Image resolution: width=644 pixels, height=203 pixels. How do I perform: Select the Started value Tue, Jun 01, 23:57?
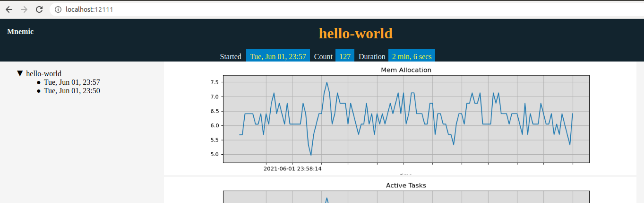point(278,56)
